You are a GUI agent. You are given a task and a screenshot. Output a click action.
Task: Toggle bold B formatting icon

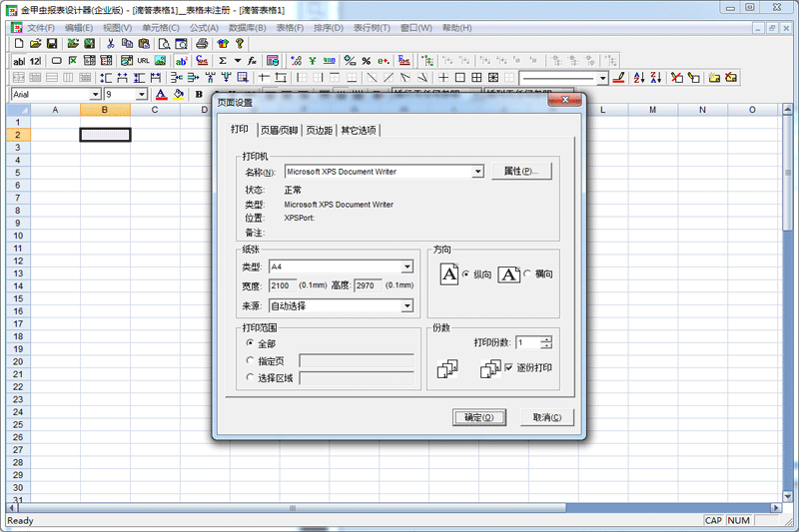click(199, 94)
